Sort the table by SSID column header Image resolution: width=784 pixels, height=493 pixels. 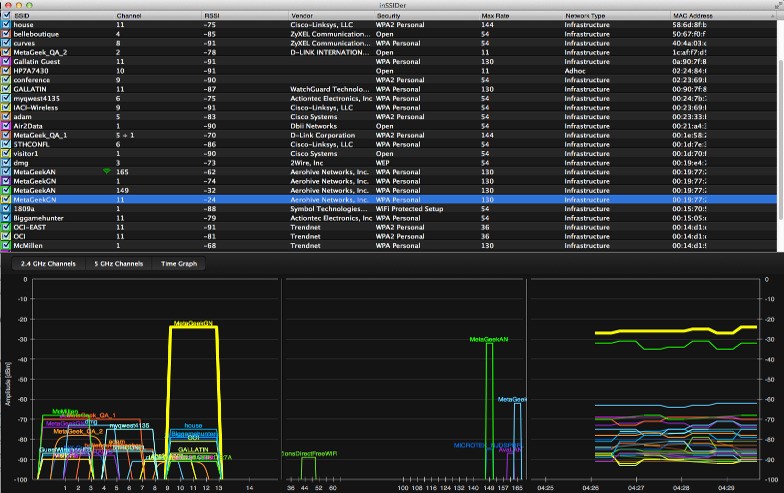[x=23, y=17]
